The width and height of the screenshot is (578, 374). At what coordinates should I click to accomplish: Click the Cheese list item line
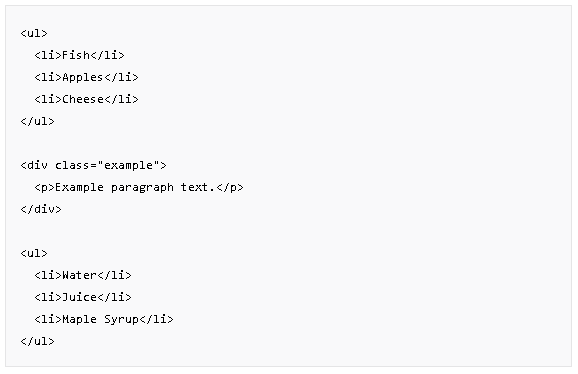87,99
